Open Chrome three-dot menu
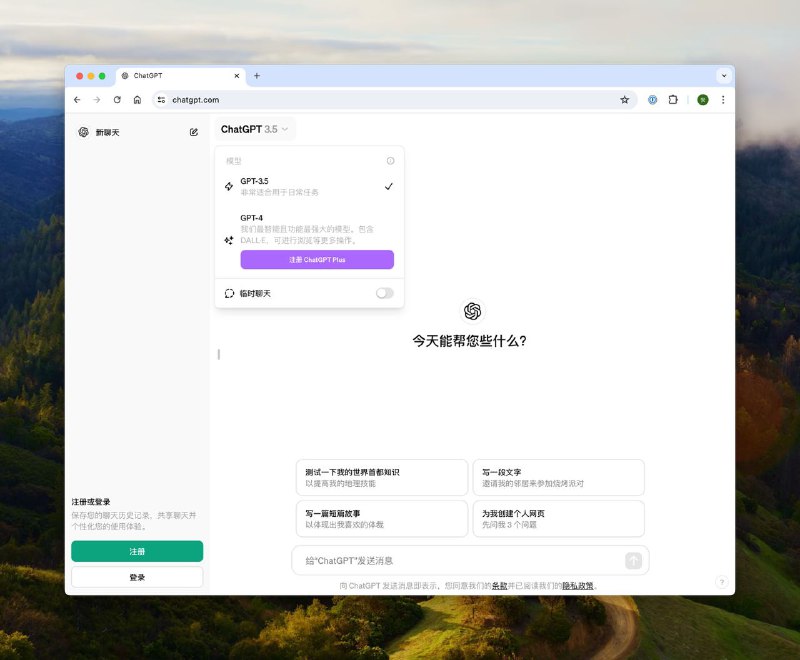The image size is (800, 660). tap(723, 100)
